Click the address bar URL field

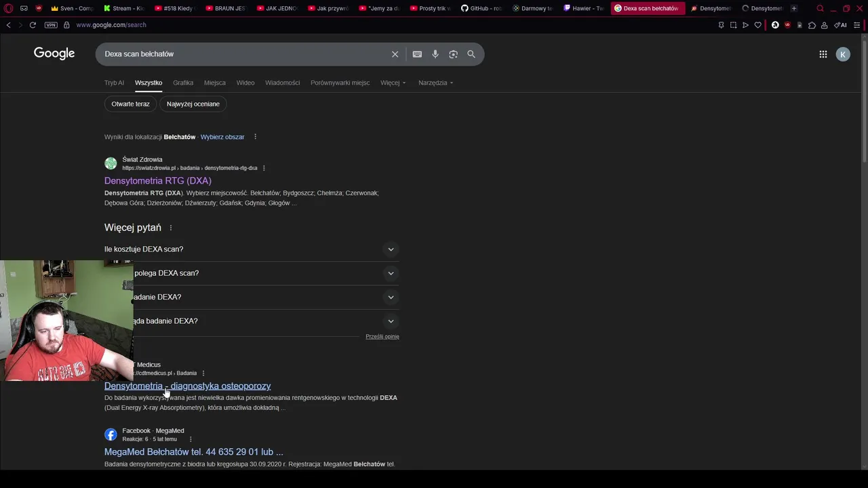[111, 25]
